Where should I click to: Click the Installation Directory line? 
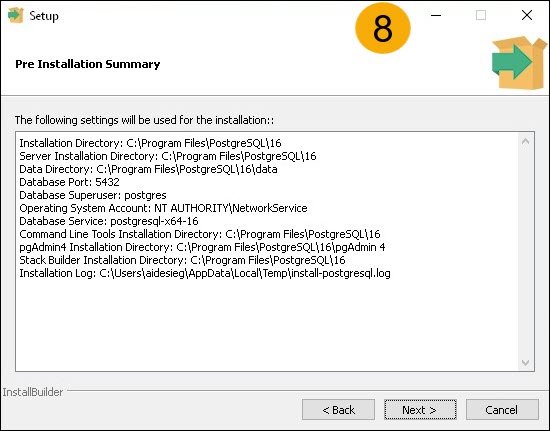[x=150, y=143]
